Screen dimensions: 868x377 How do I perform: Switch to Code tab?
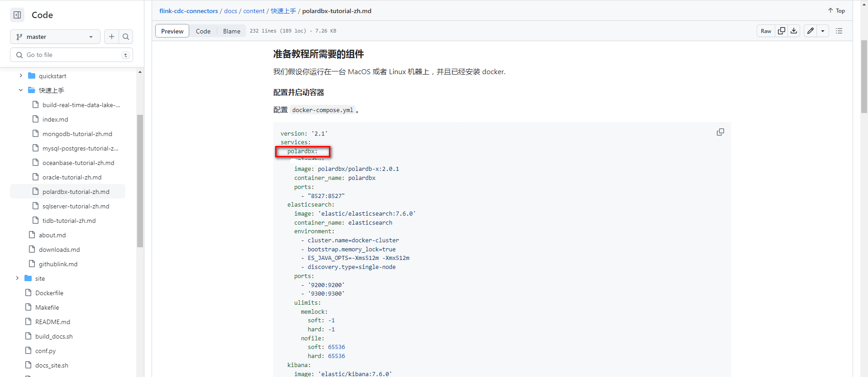coord(203,31)
